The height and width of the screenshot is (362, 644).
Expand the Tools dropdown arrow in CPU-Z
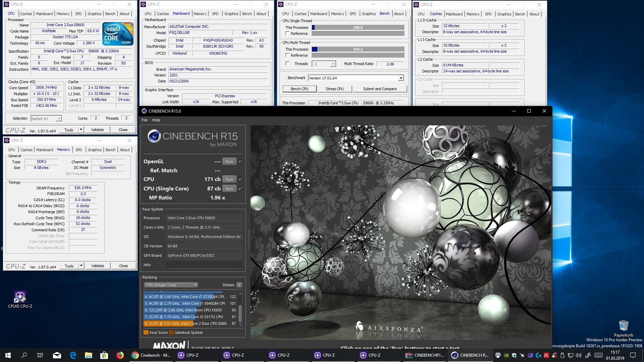81,130
